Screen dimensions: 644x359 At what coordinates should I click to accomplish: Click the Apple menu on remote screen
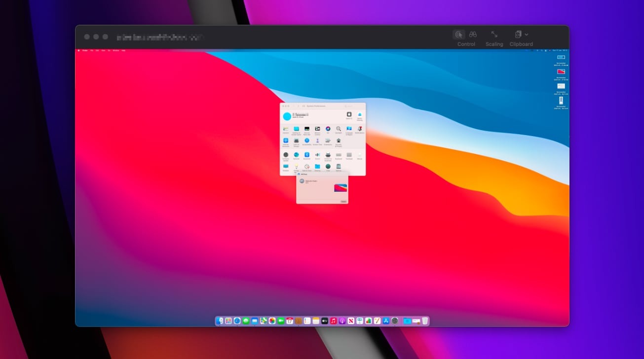78,50
